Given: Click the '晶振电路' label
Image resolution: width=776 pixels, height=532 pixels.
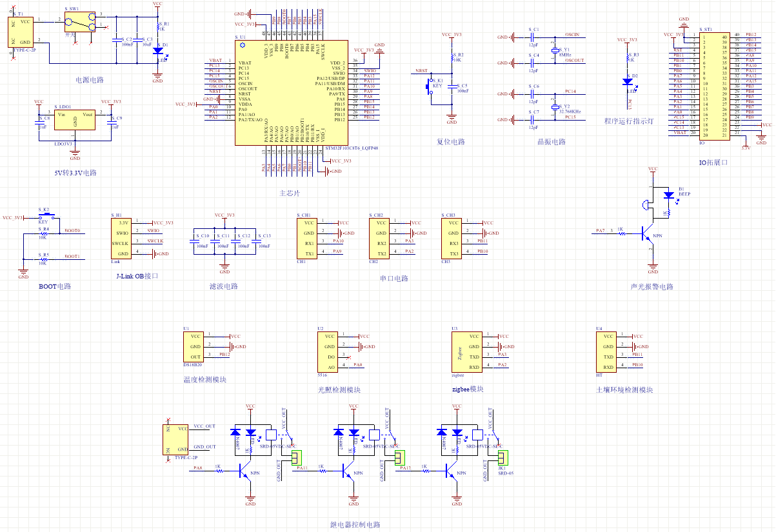Looking at the screenshot, I should tap(551, 142).
